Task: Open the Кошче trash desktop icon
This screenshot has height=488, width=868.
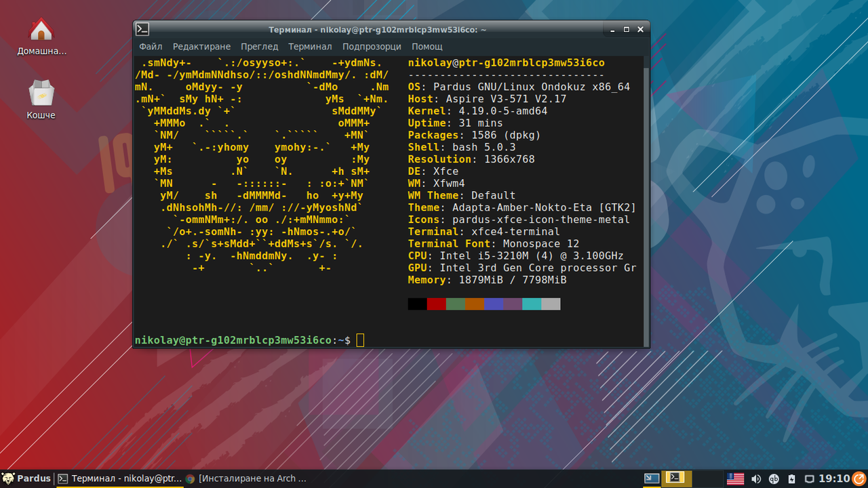Action: [x=41, y=100]
